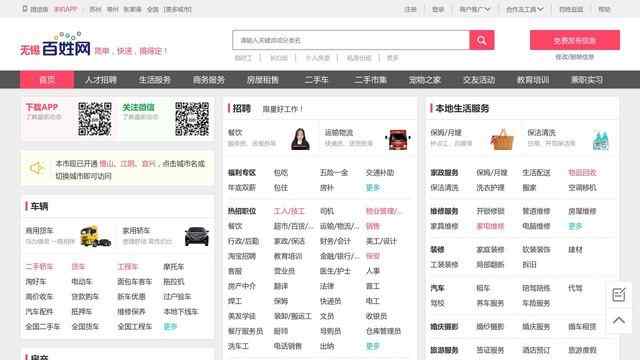Click the 代驾 link under 汽车
This screenshot has width=640, height=360.
576,288
